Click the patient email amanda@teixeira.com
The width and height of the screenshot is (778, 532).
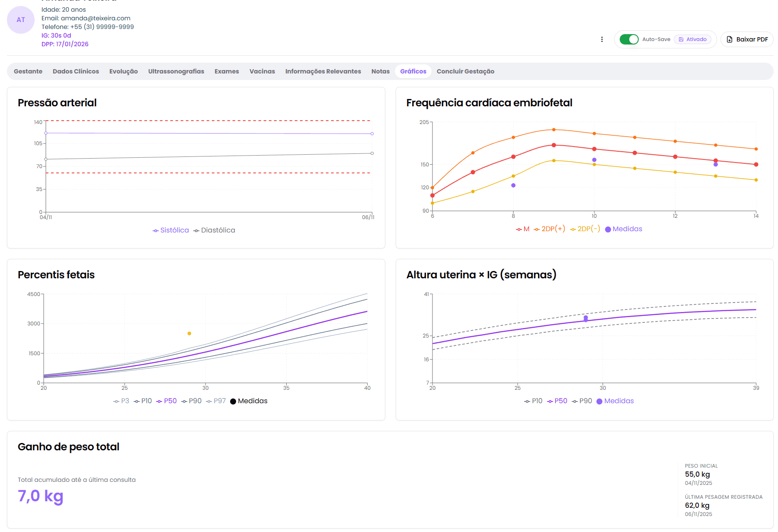[x=96, y=18]
